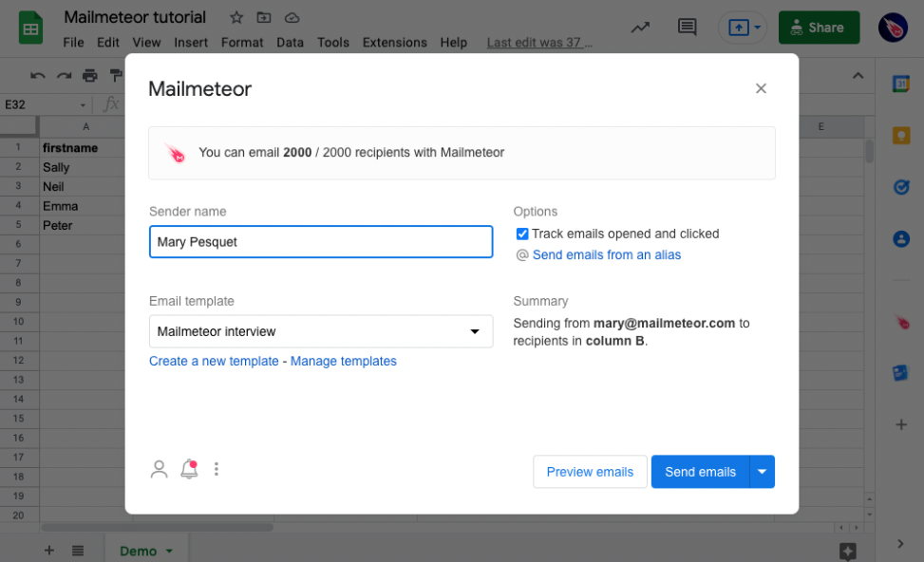
Task: Open the Google Sheets home icon
Action: 30,28
